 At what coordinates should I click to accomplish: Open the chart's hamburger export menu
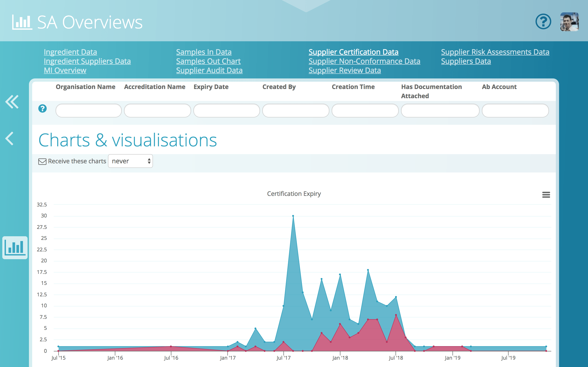[546, 195]
